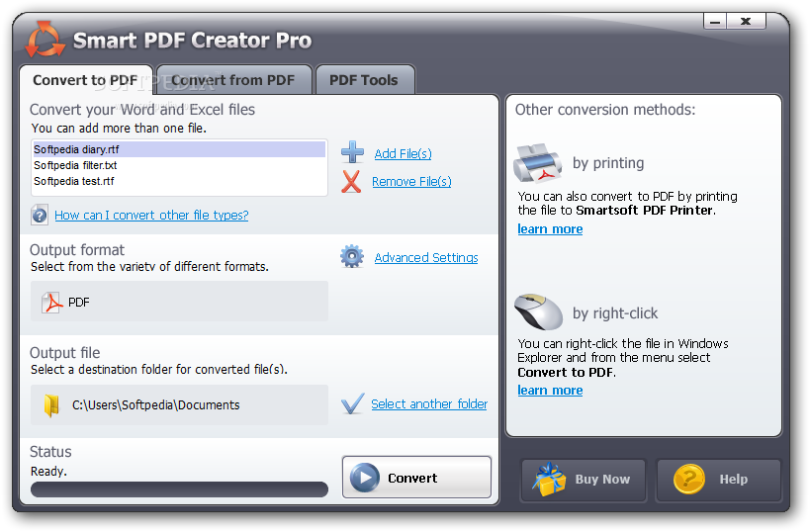Screen dimensions: 810x532
Task: Click learn more under by right-click
Action: click(550, 390)
